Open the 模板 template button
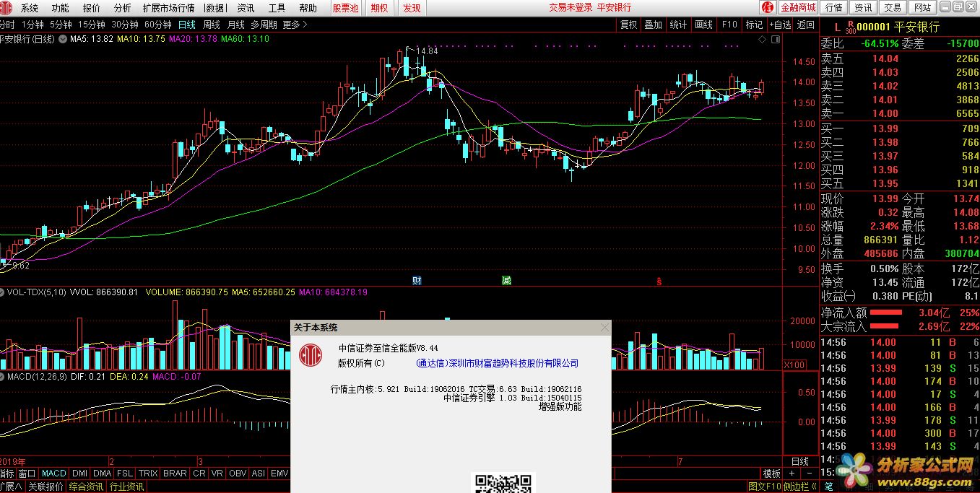The height and width of the screenshot is (493, 980). click(x=772, y=474)
